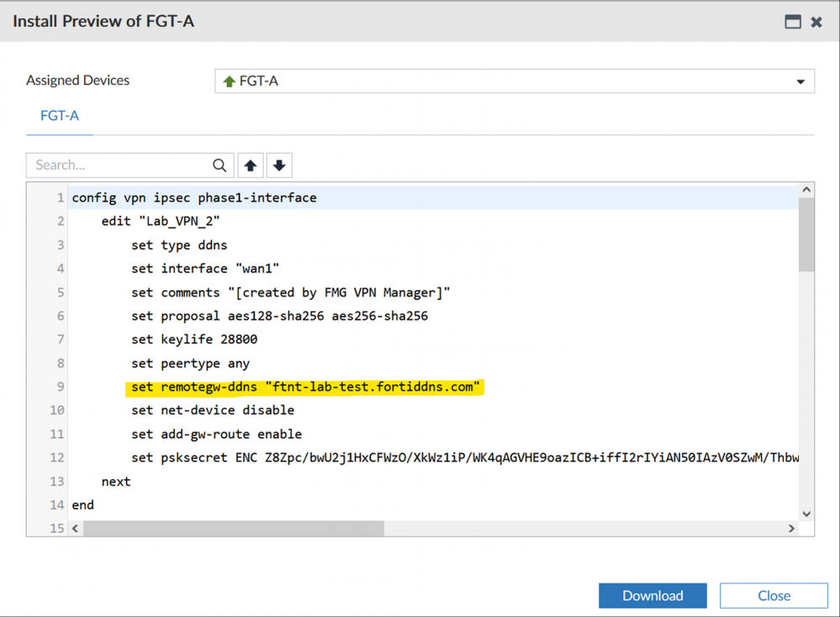Expand device list via dropdown caret
The height and width of the screenshot is (617, 840).
[800, 82]
